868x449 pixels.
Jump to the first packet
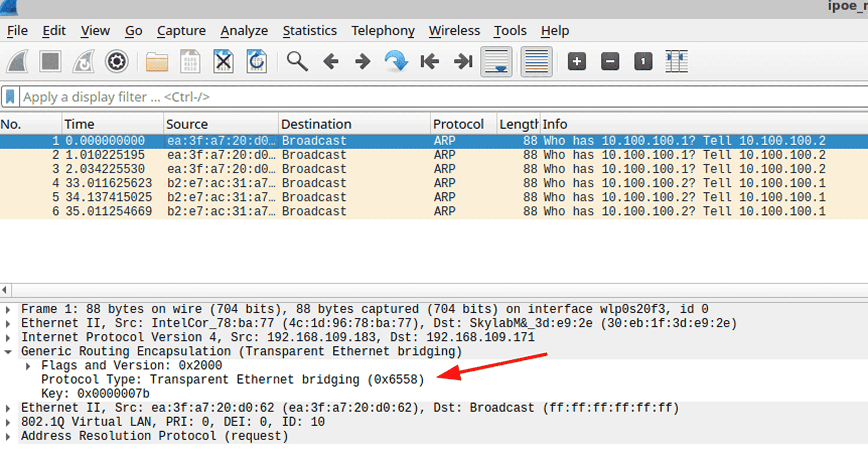[429, 61]
